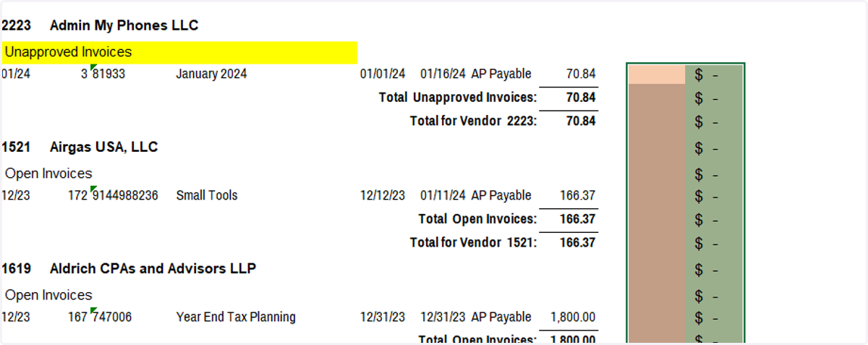The width and height of the screenshot is (868, 345).
Task: Click "Total for Vendor 2223:" label
Action: pos(473,122)
